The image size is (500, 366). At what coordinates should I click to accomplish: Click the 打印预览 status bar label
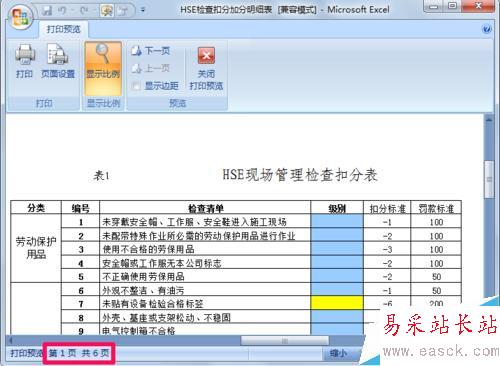point(26,353)
